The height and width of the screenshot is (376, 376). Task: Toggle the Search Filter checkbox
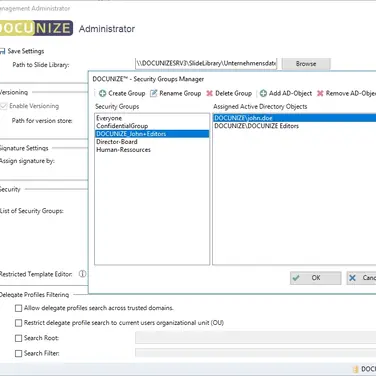[x=19, y=353]
